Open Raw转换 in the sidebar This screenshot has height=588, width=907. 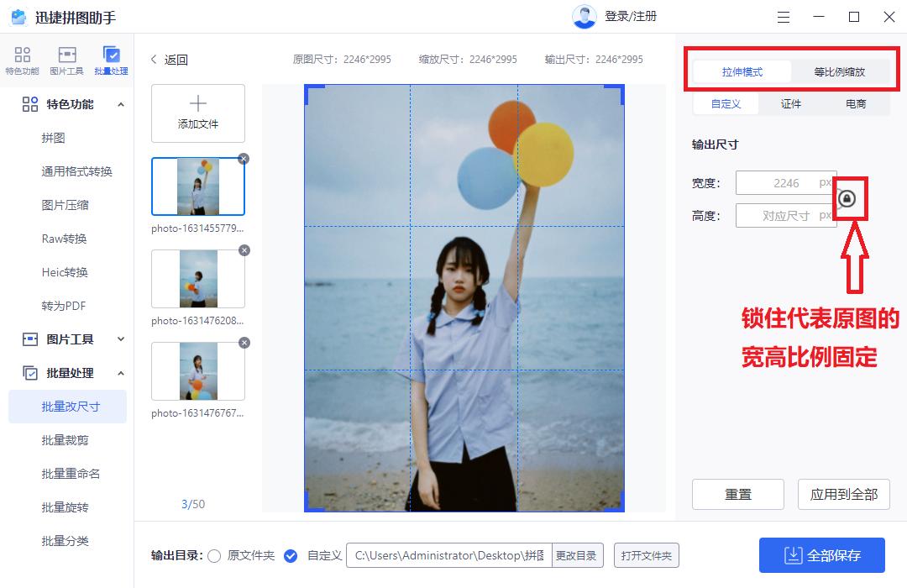64,239
